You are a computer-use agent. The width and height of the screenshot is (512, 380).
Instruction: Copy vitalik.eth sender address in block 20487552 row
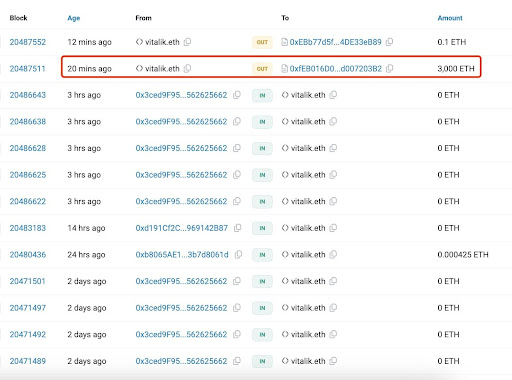(x=188, y=42)
